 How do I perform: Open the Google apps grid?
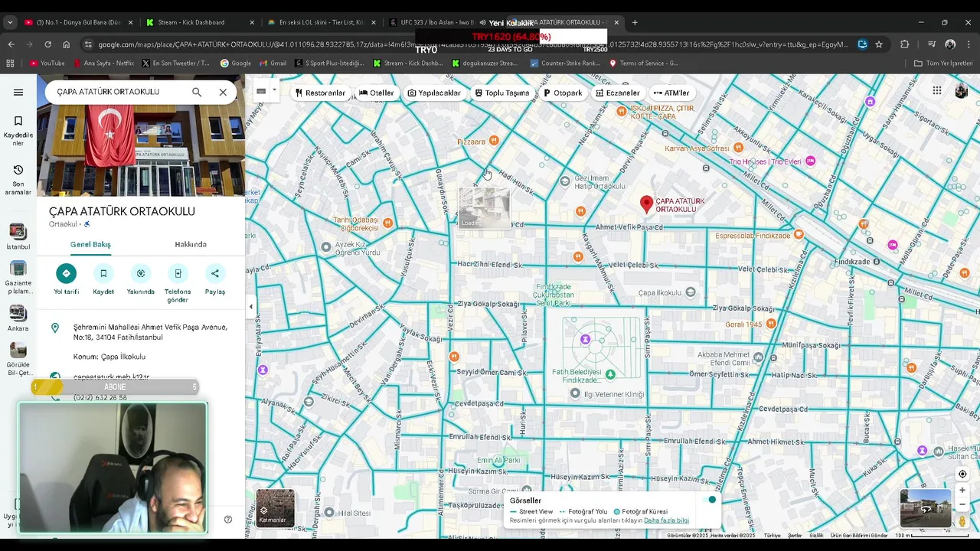[x=937, y=91]
